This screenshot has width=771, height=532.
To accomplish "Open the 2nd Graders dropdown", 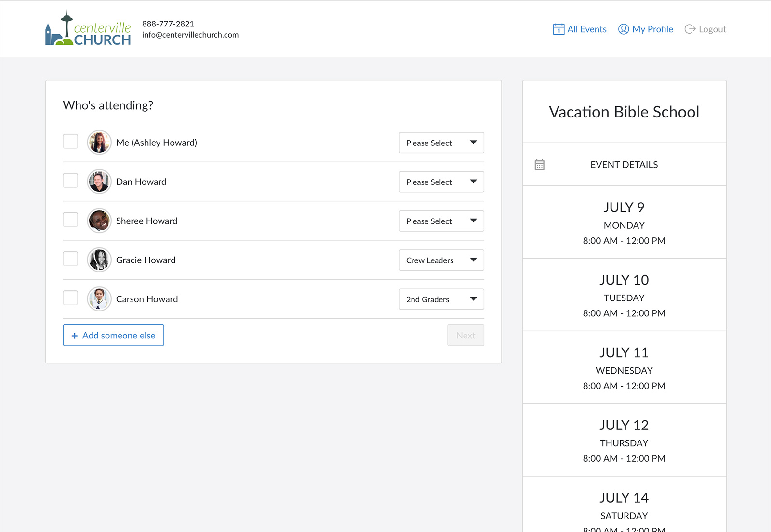I will tap(441, 299).
